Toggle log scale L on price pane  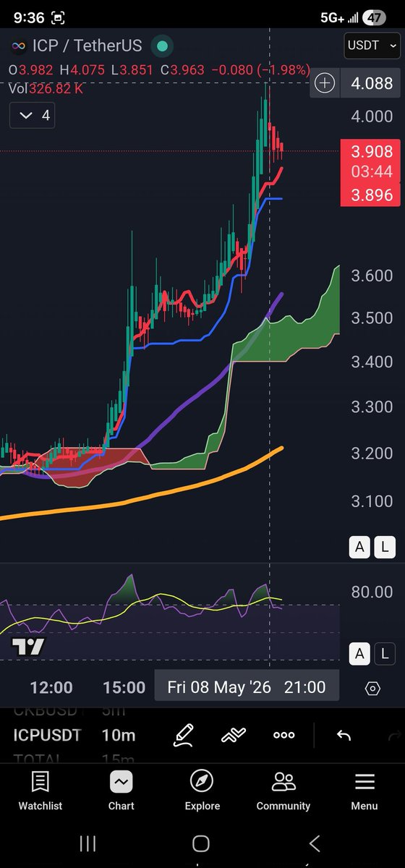tap(385, 548)
